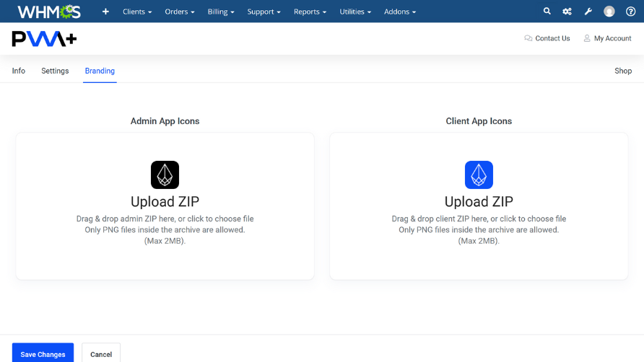
Task: Click the PWA+ logo
Action: 44,39
